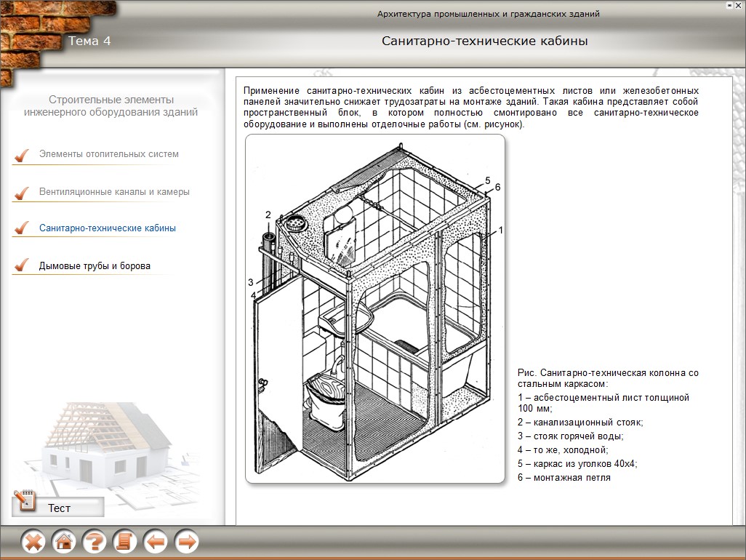
Task: Close the window using top-right X
Action: (739, 6)
